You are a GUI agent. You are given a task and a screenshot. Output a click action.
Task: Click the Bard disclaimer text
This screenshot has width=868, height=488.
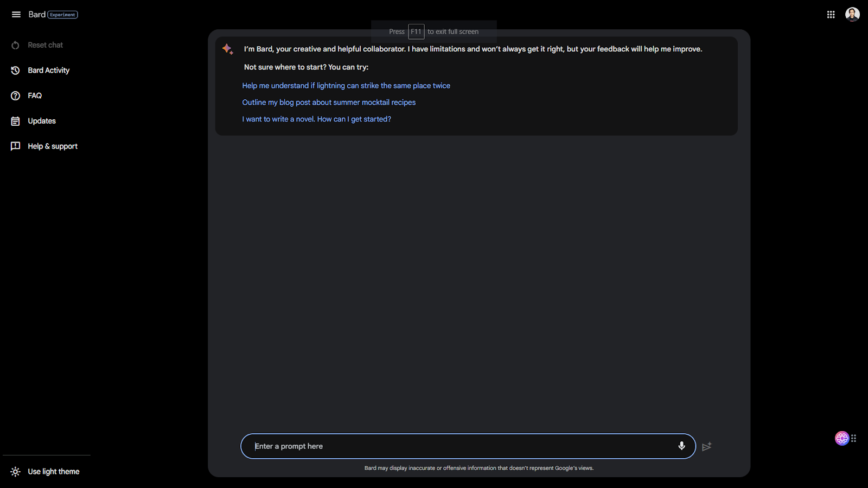tap(479, 468)
